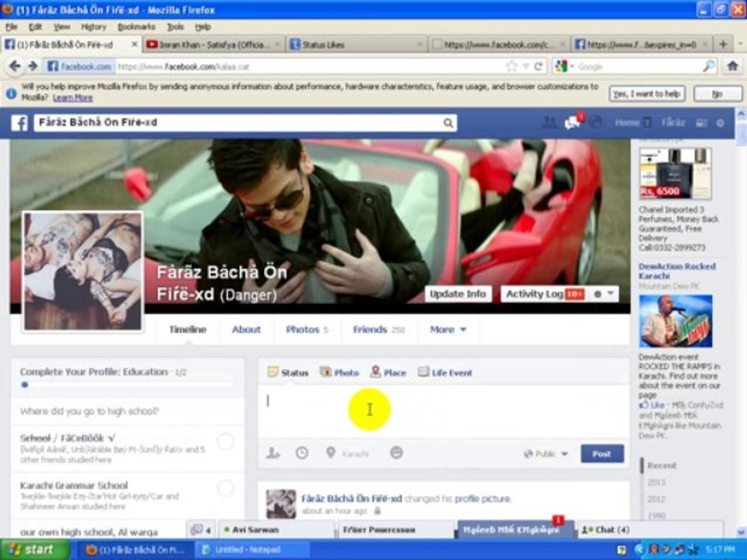This screenshot has height=560, width=747.
Task: Choose Place in the composer
Action: (x=388, y=373)
